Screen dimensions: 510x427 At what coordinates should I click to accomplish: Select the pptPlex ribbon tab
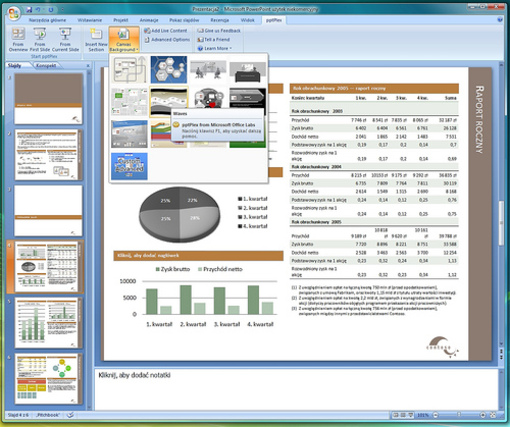pos(274,20)
